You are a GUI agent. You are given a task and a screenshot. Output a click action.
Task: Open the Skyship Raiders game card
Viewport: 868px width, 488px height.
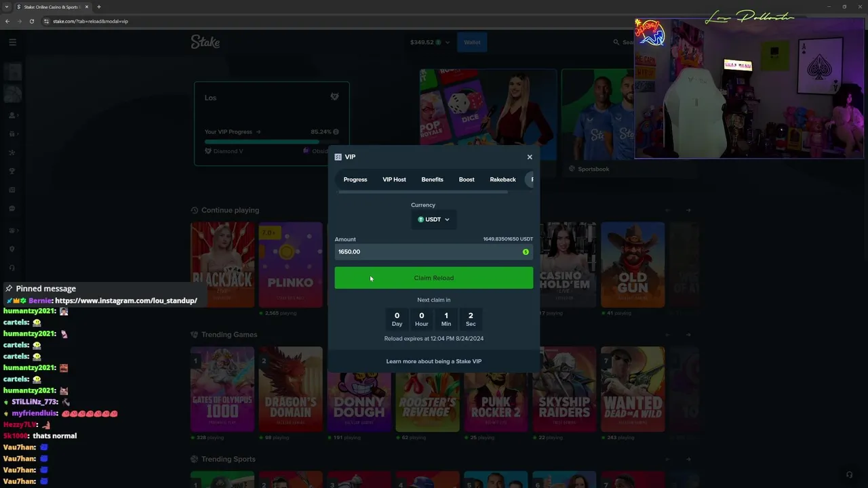coord(564,389)
